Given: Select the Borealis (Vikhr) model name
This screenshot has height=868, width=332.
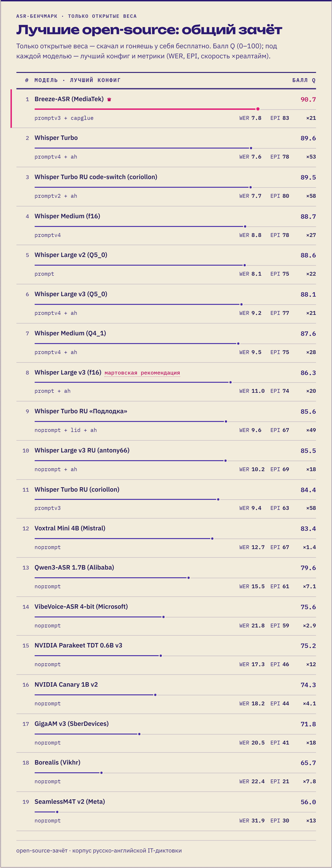Looking at the screenshot, I should click(57, 762).
